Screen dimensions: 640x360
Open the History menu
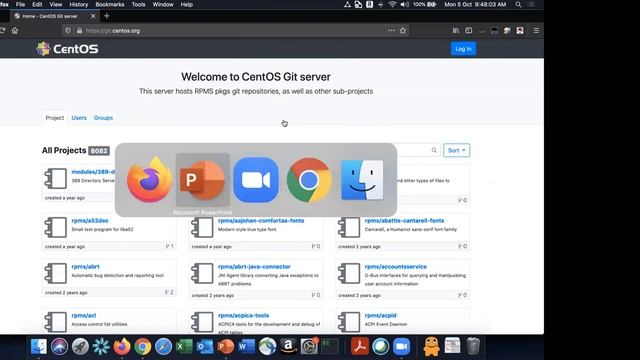[79, 4]
